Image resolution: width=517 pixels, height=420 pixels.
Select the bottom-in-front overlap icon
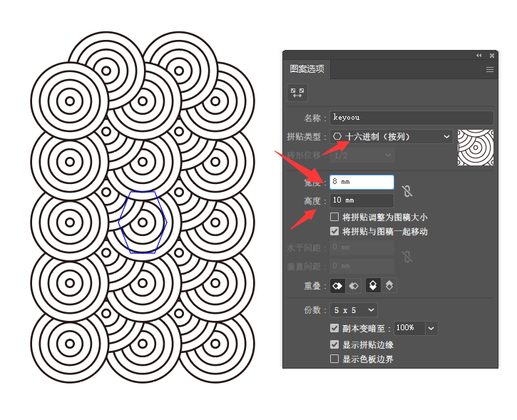tap(389, 285)
